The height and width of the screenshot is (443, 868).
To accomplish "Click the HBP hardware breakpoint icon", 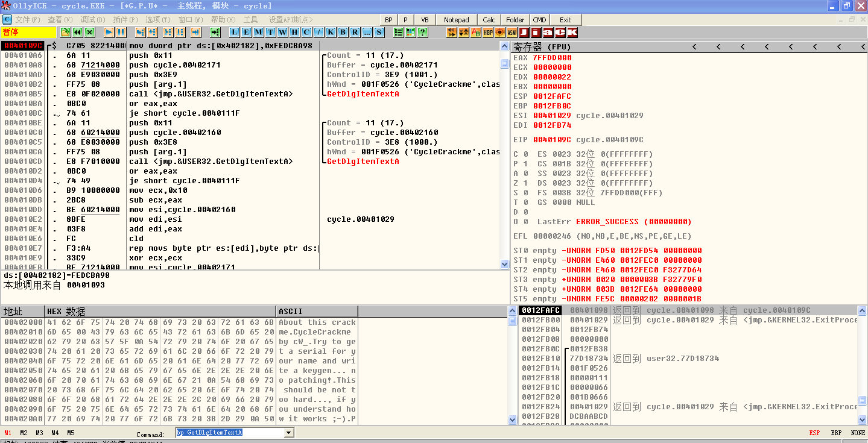I will click(x=488, y=32).
